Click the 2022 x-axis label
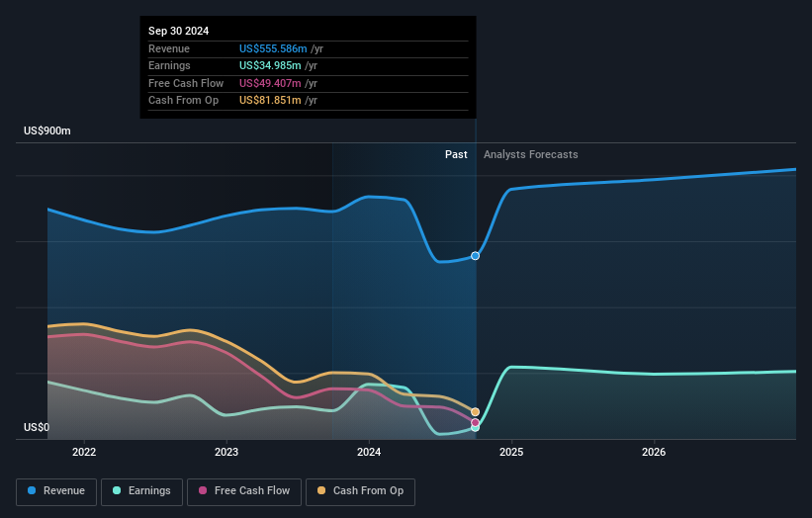This screenshot has width=812, height=518. point(84,452)
